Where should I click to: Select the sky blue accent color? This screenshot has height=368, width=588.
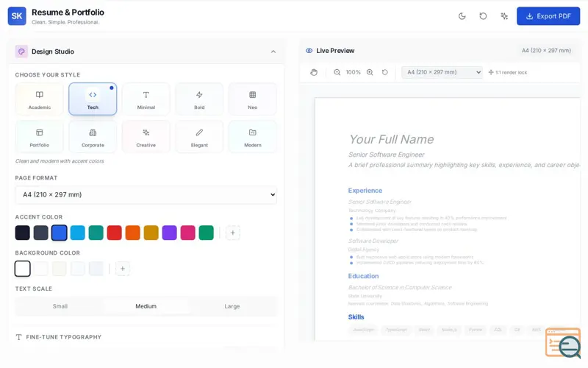[78, 233]
